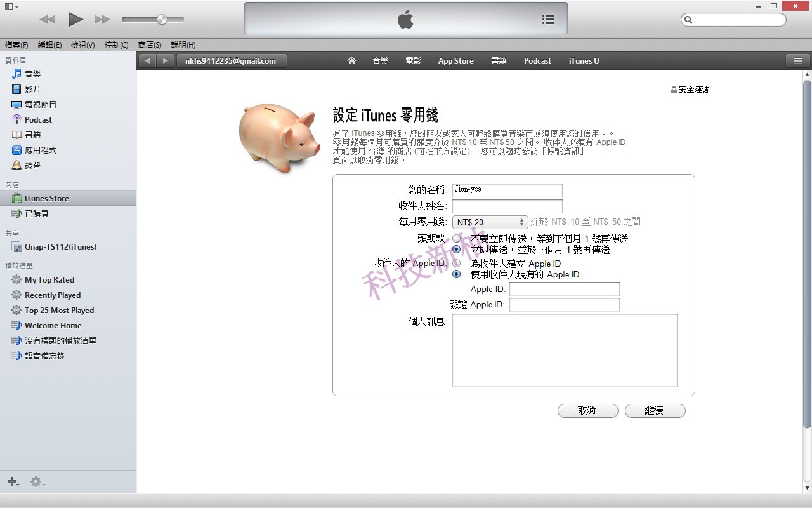Click the Play button

coord(76,19)
